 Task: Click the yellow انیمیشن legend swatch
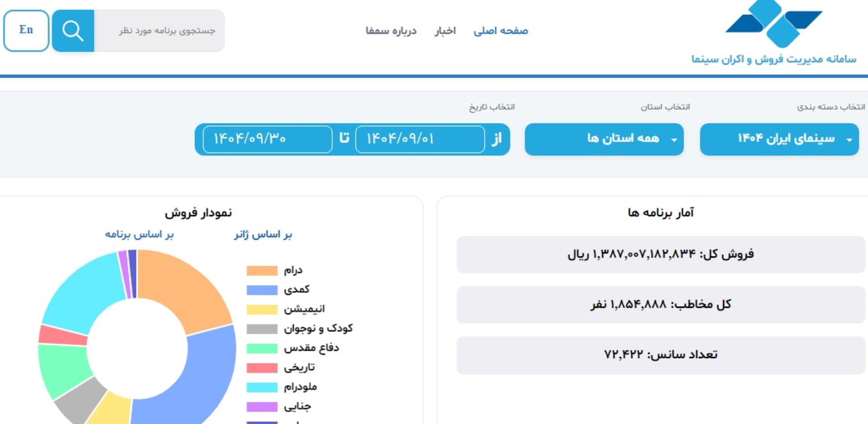261,309
